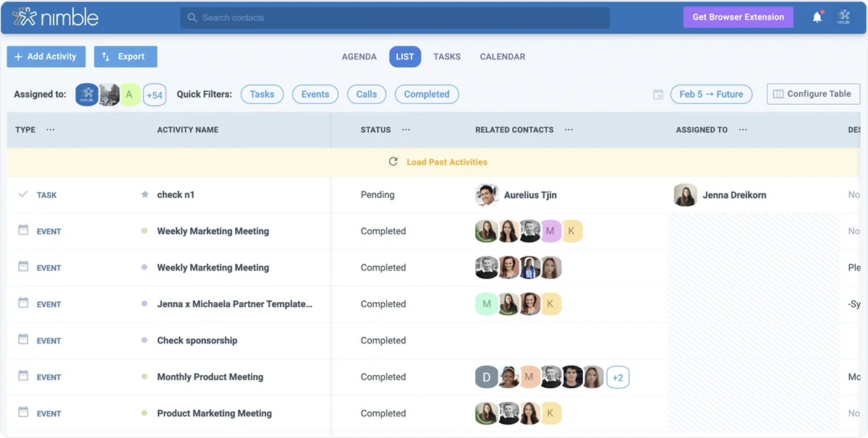Click calendar icon of Jenna x Michaela row
Viewport: 868px width, 438px height.
pos(23,304)
